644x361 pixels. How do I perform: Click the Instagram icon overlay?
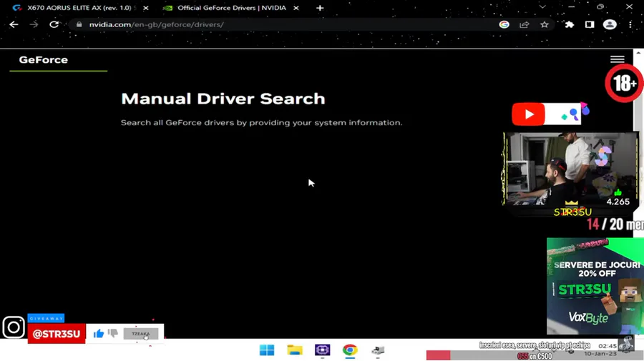pyautogui.click(x=14, y=327)
